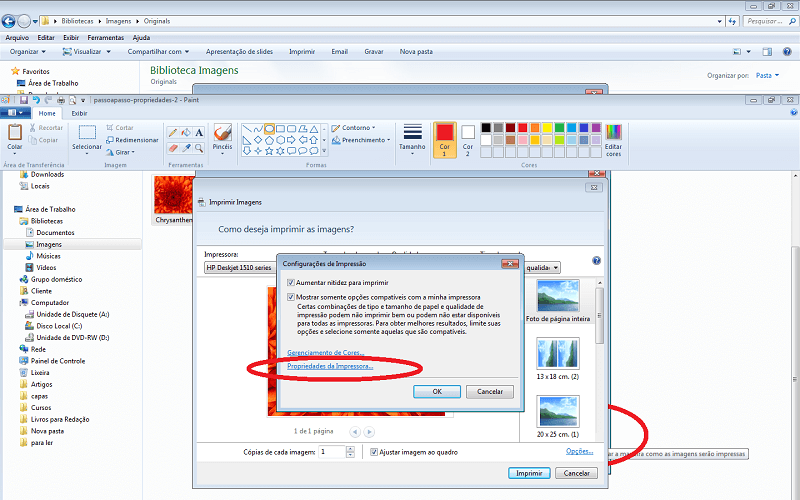Toggle Aumentar nitidez para imprimir checkbox
This screenshot has width=800, height=500.
[x=291, y=283]
